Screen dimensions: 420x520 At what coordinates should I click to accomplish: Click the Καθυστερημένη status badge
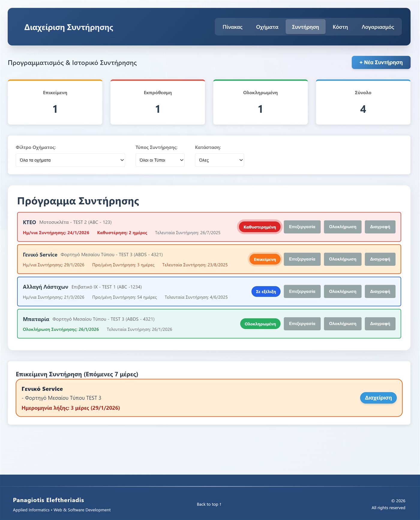(x=259, y=227)
